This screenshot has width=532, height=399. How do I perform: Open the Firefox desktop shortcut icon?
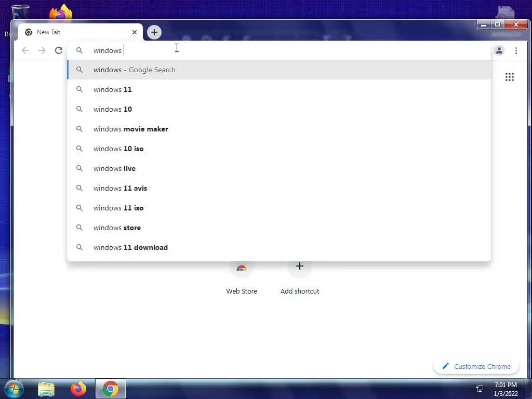61,11
